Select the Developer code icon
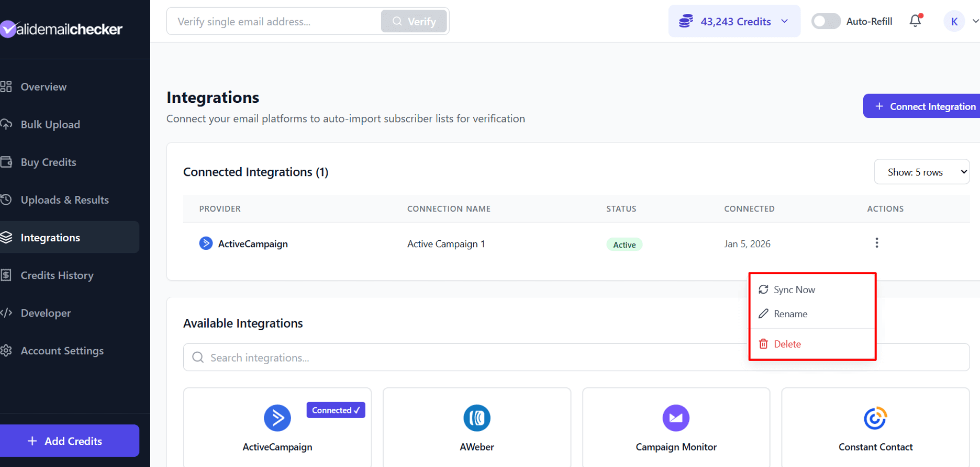Screen dimensions: 980x467 (7, 313)
